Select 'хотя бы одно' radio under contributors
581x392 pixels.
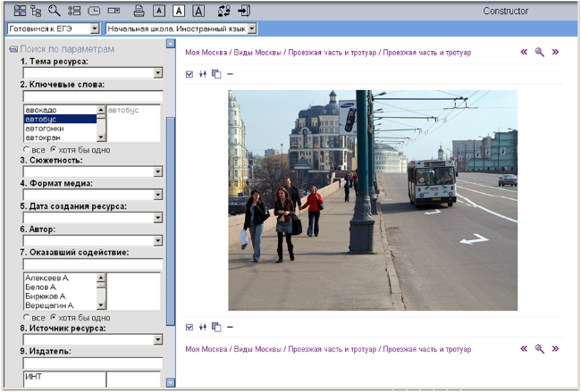point(55,317)
